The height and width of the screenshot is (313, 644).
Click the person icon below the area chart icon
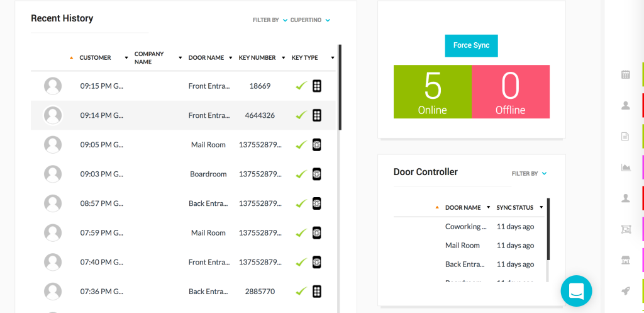click(626, 198)
